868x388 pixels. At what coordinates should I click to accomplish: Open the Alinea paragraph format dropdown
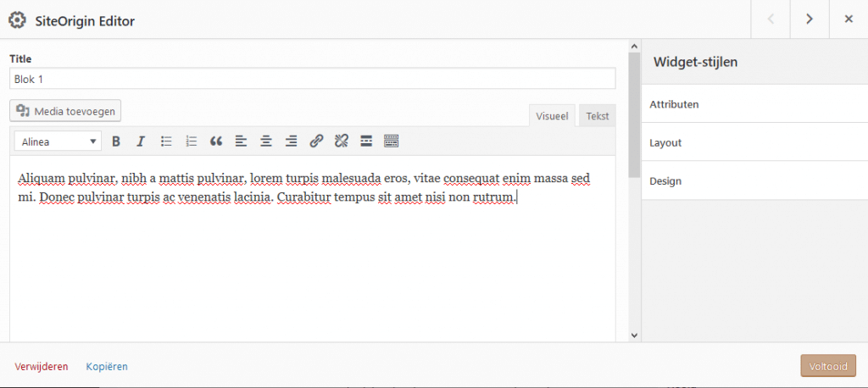tap(58, 141)
